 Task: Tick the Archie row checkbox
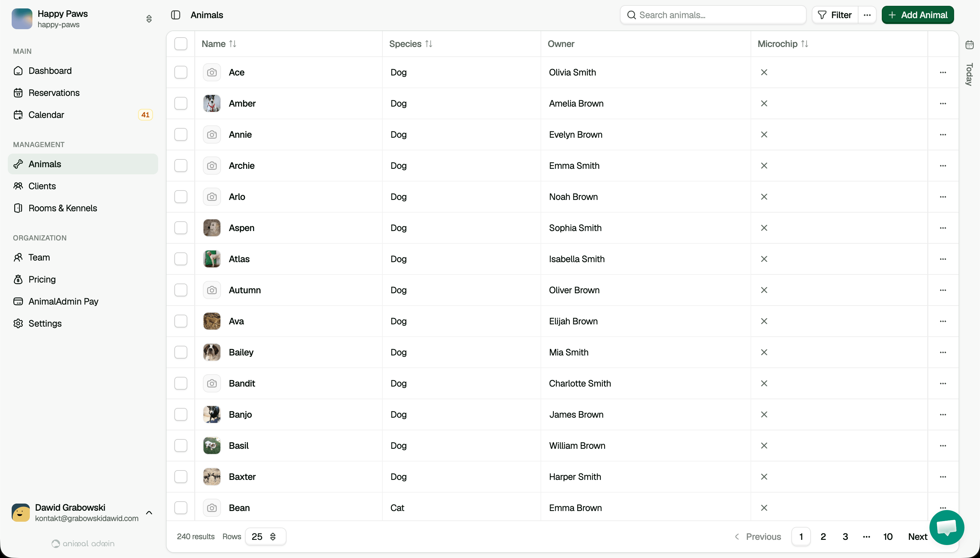[181, 166]
